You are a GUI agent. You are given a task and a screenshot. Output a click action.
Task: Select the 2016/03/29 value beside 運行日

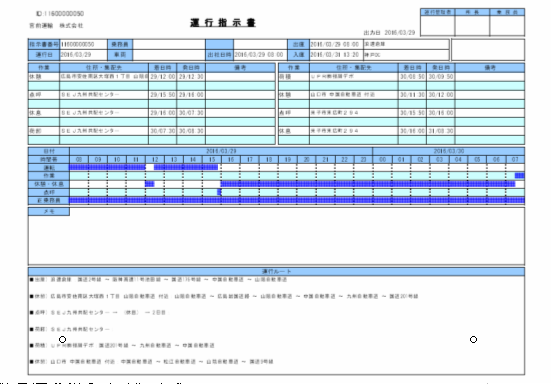pos(76,55)
